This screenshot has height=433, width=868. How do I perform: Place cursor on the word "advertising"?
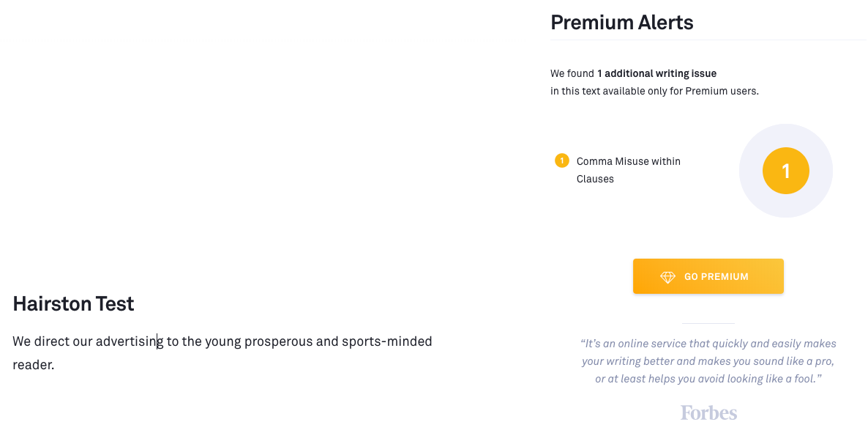coord(129,341)
